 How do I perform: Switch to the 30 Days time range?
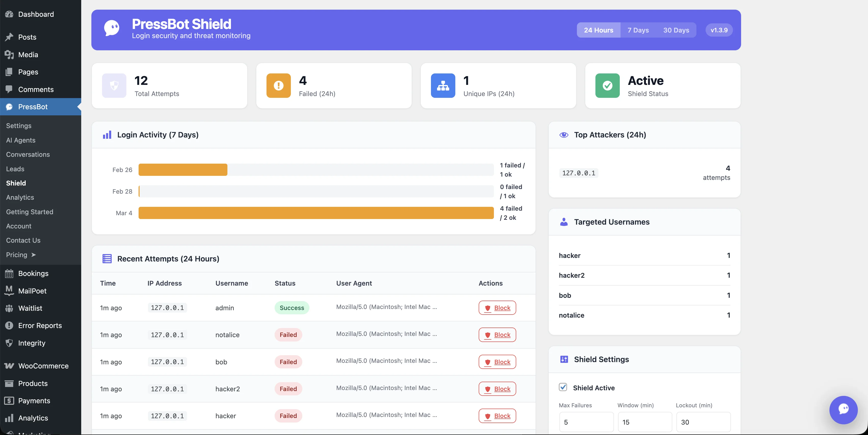[x=676, y=30]
